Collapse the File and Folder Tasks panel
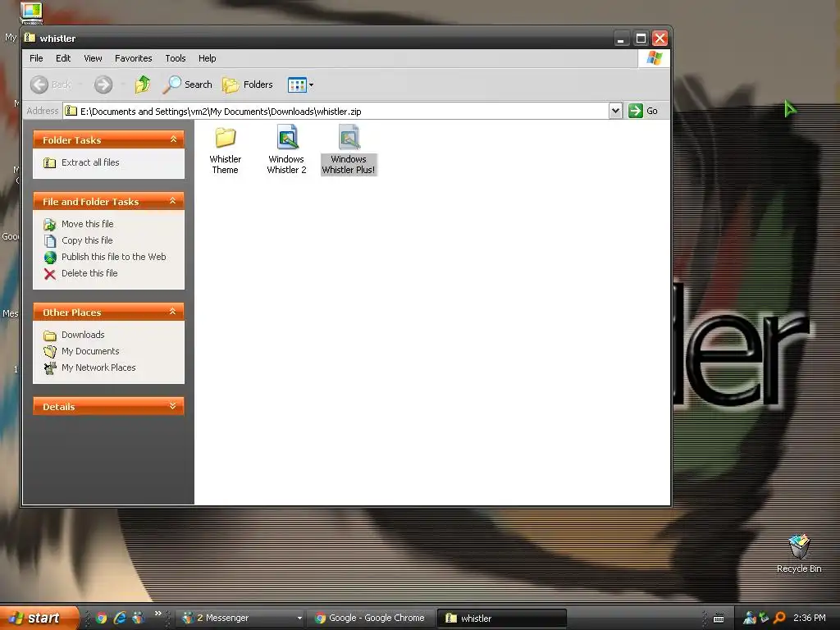This screenshot has height=630, width=840. click(173, 201)
